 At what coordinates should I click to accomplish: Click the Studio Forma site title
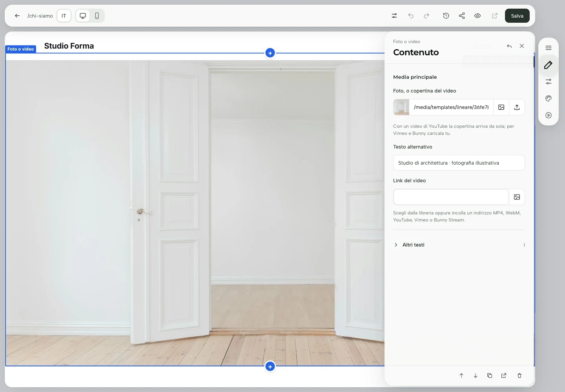[x=69, y=46]
